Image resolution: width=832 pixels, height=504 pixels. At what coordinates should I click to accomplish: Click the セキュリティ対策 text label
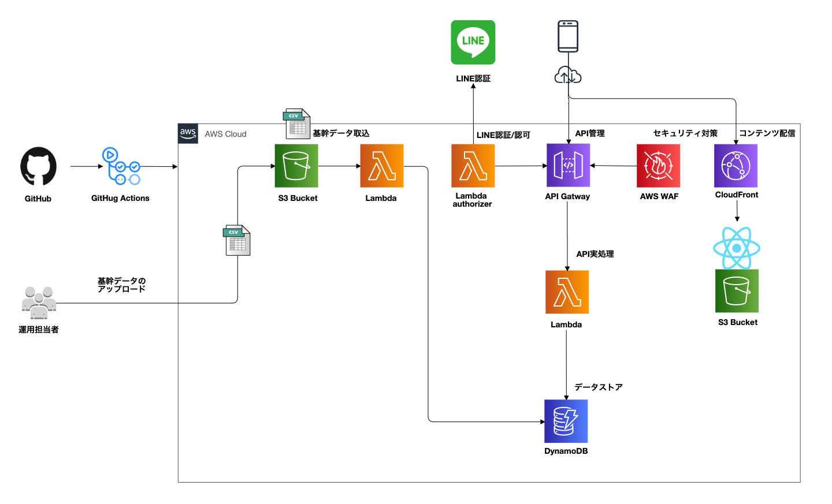[685, 133]
